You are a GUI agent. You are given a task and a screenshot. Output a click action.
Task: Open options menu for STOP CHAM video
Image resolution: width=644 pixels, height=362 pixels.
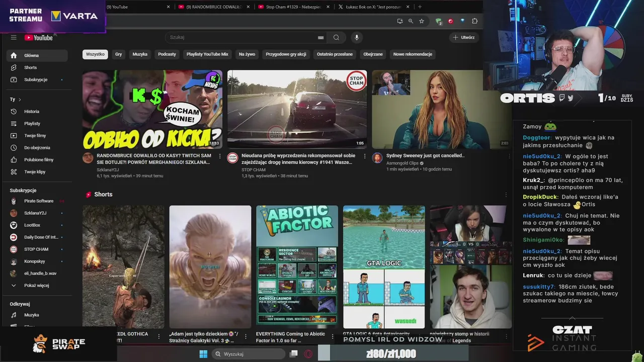click(x=365, y=156)
